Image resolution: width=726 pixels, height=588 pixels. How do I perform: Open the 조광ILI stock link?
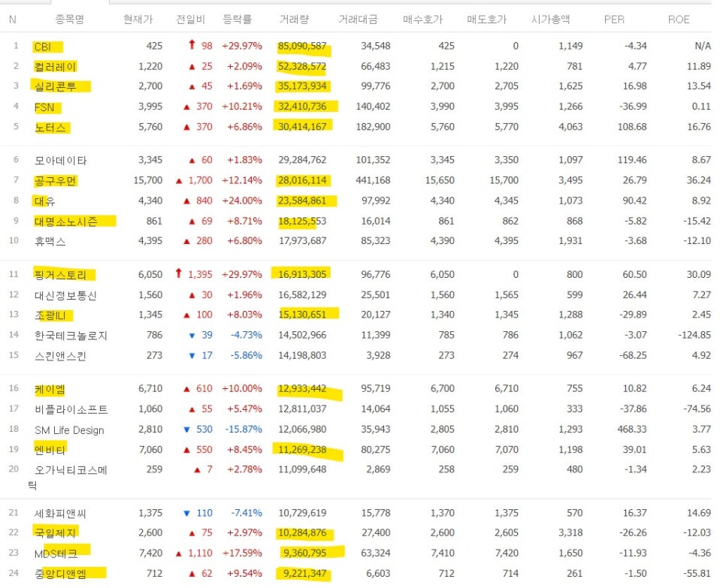(50, 315)
